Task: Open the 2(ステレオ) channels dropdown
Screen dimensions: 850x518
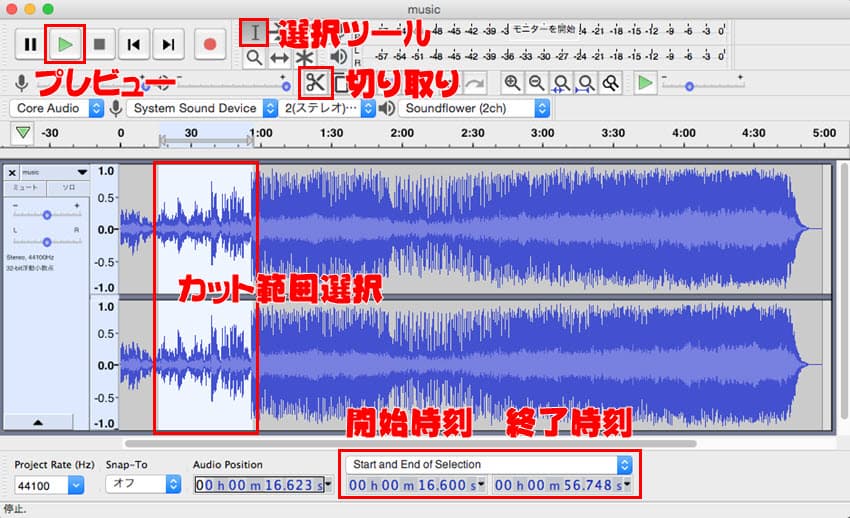Action: click(x=329, y=108)
